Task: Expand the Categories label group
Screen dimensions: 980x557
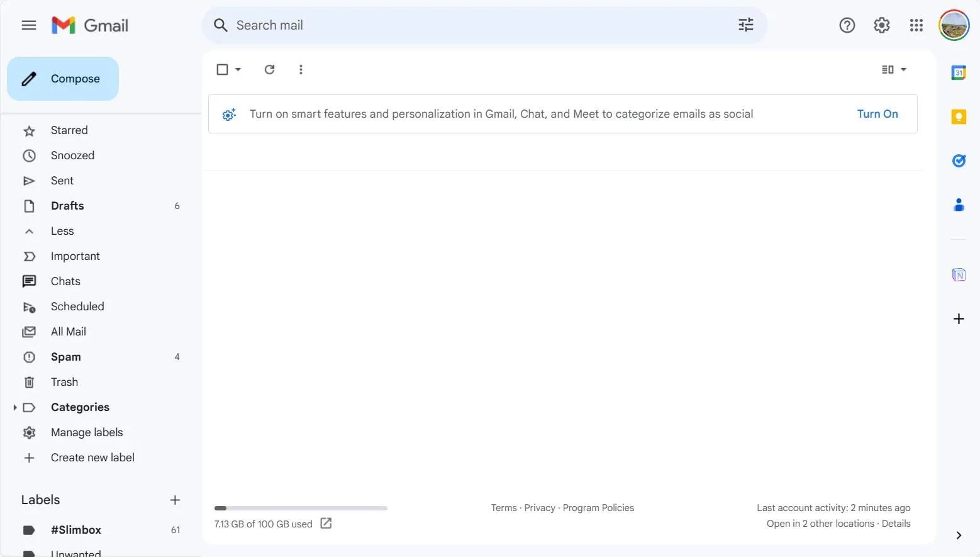Action: click(15, 407)
